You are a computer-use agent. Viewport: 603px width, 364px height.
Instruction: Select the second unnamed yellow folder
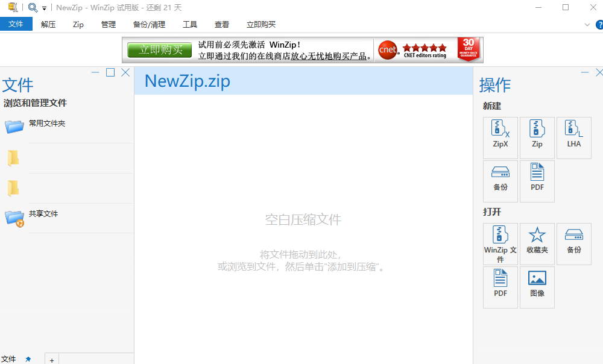click(x=13, y=189)
